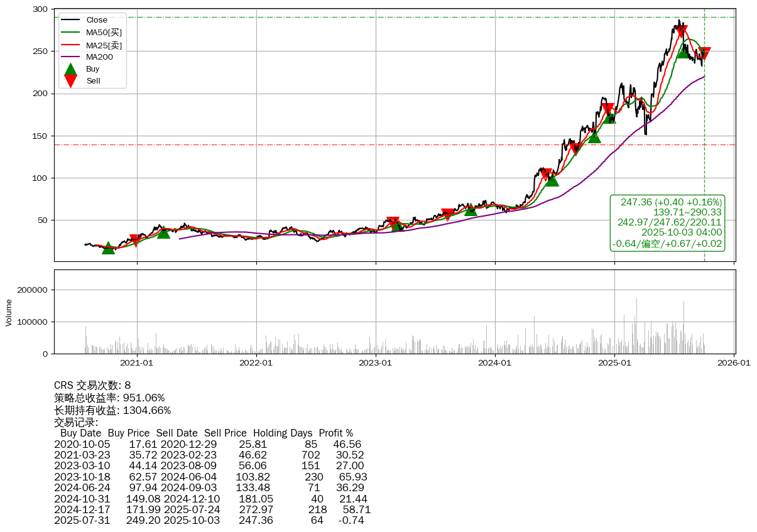Viewport: 757px width, 532px height.
Task: Click the sell marker at the 2025 price peak
Action: tap(681, 31)
